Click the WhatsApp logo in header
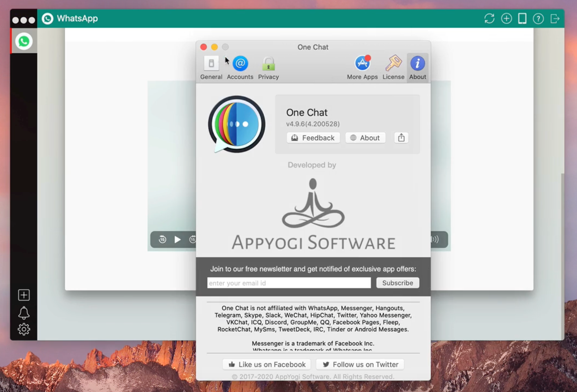 click(x=48, y=18)
